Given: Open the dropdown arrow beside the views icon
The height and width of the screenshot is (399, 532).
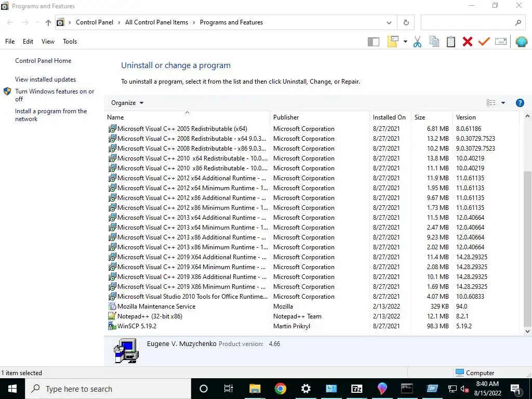Looking at the screenshot, I should click(405, 42).
